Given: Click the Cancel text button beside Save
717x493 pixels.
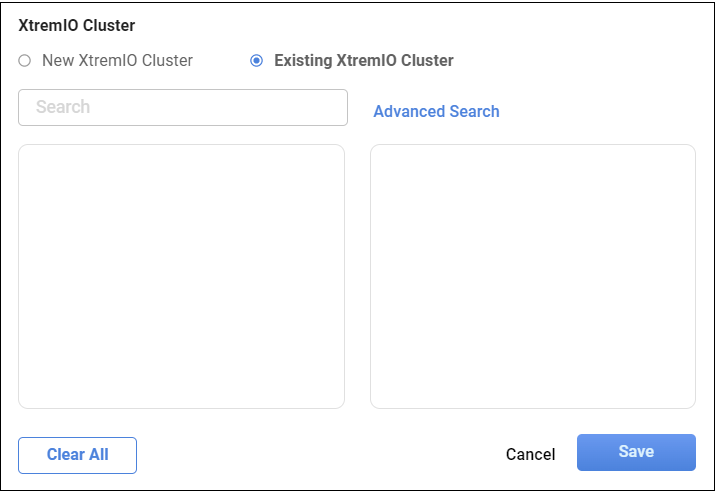Looking at the screenshot, I should tap(530, 455).
